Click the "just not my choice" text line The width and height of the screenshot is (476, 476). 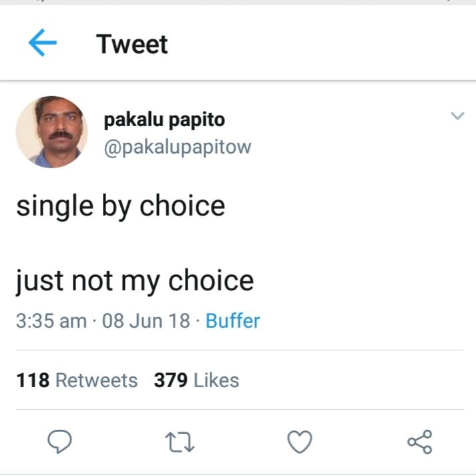point(135,280)
